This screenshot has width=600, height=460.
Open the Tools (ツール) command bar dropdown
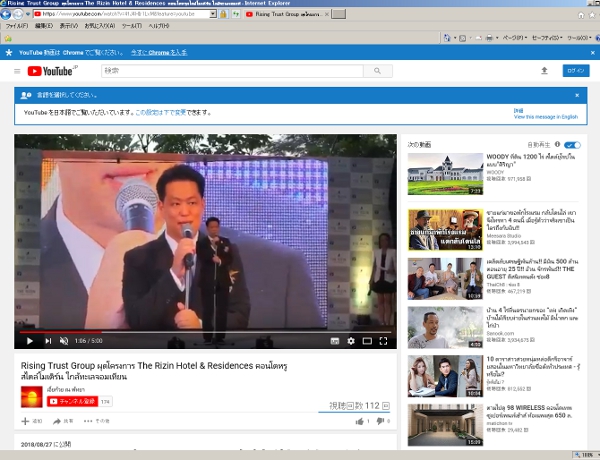click(x=579, y=38)
